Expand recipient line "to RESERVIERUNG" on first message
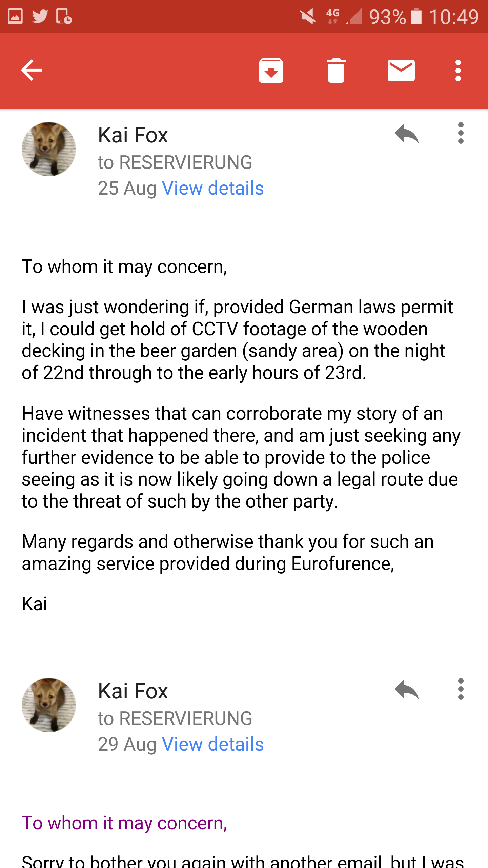This screenshot has height=868, width=488. (x=175, y=162)
